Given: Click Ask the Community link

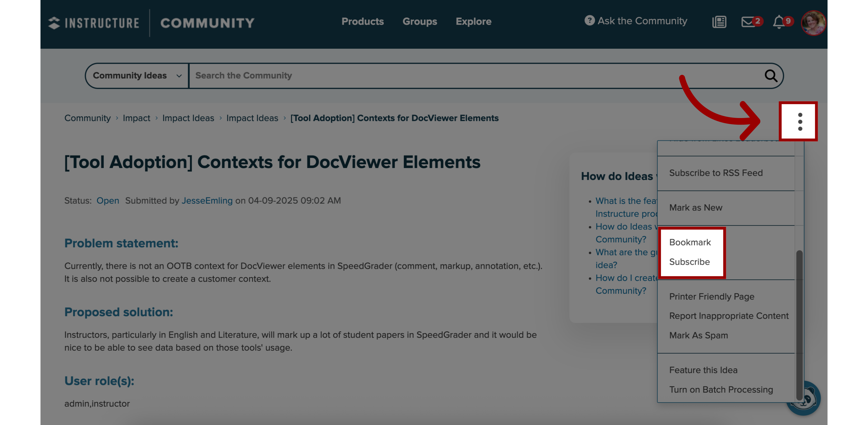Looking at the screenshot, I should pos(642,21).
